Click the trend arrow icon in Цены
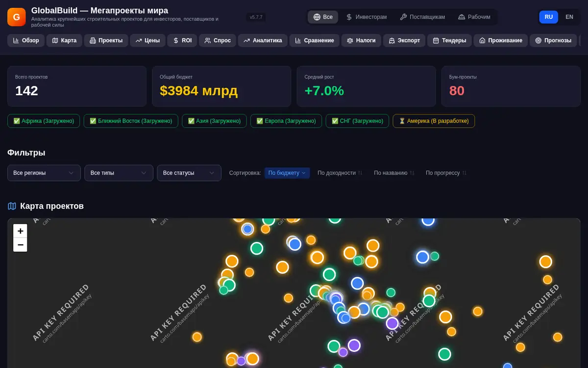Viewport: 588px width, 368px height. tap(139, 40)
